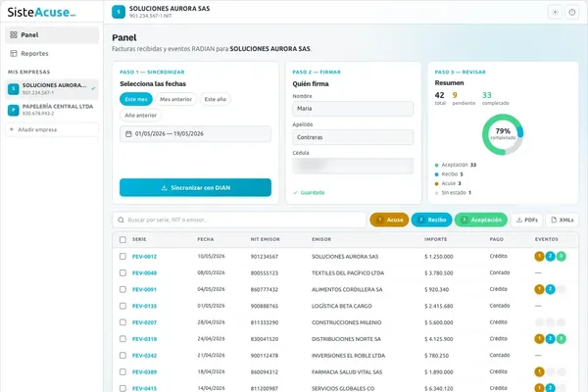Open invoice FEV-0318 link
This screenshot has height=392, width=588.
pos(144,339)
